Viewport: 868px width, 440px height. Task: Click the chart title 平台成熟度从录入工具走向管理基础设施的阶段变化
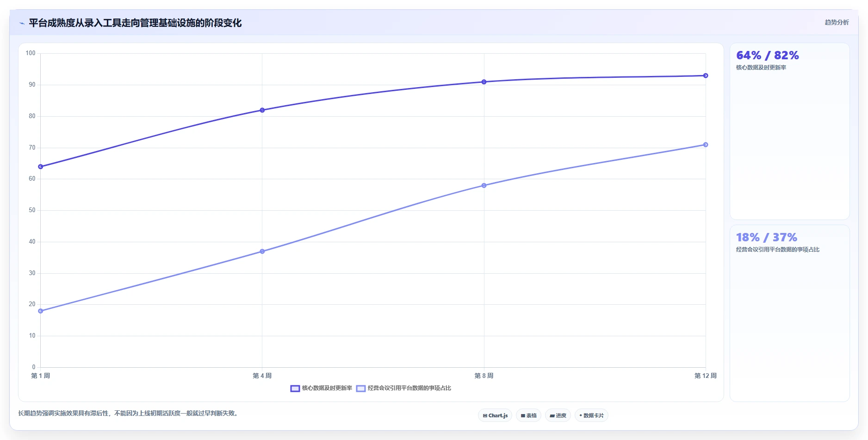pos(135,23)
